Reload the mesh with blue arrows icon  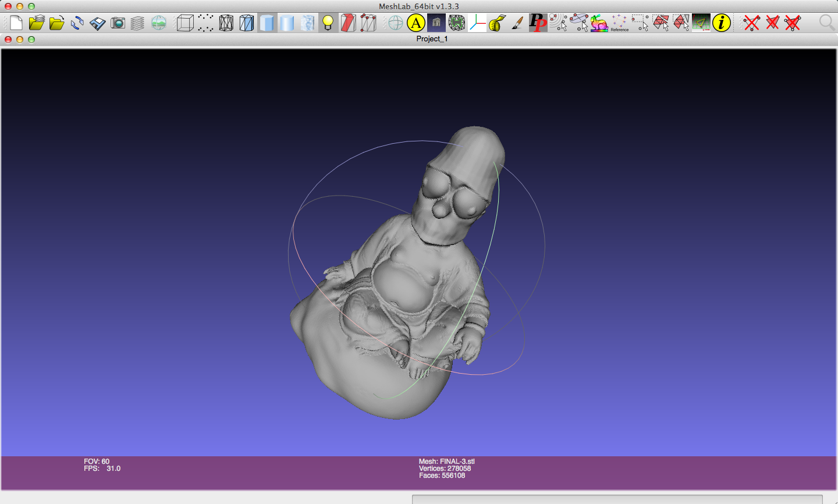pyautogui.click(x=77, y=23)
